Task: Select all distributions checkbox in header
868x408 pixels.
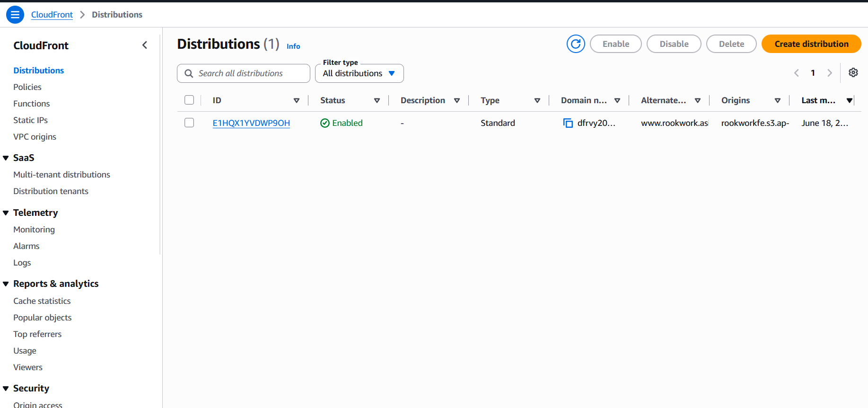Action: [189, 100]
